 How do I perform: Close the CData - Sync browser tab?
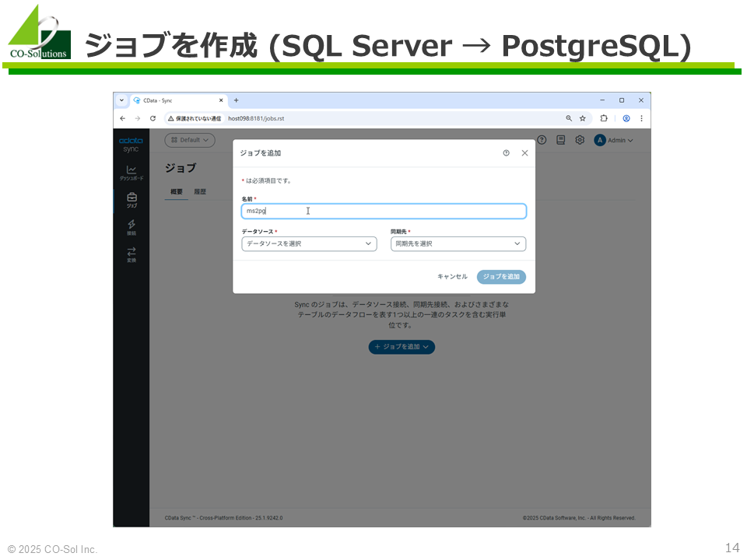(221, 100)
